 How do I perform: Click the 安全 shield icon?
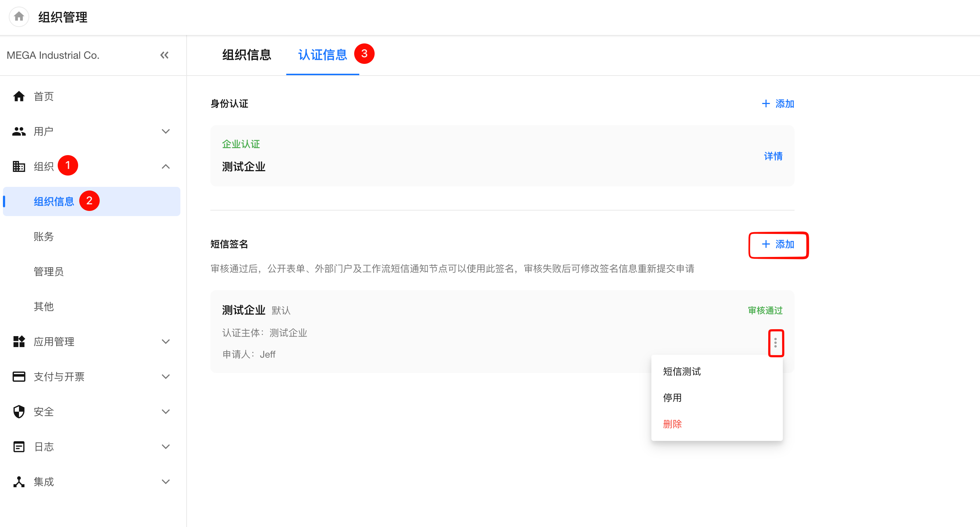click(19, 411)
